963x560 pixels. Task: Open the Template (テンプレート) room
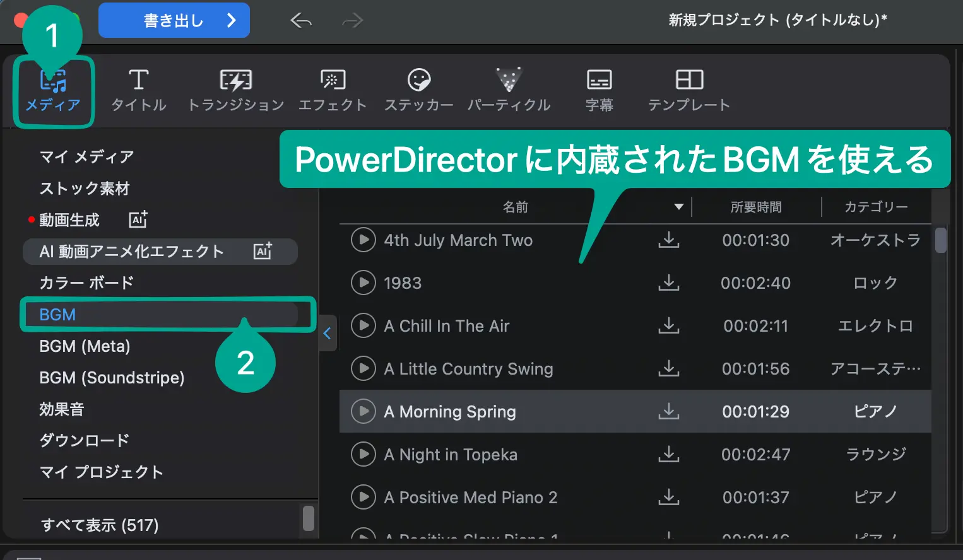tap(689, 90)
